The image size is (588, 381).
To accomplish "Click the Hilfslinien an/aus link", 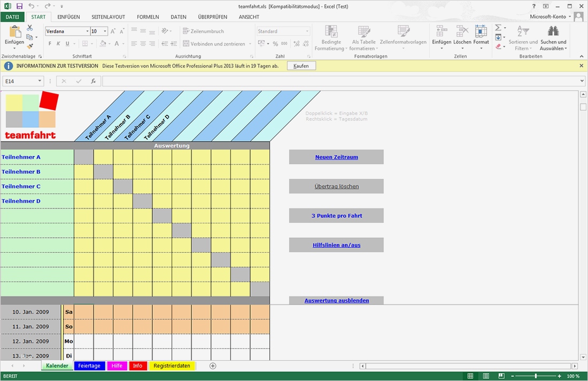I will click(336, 245).
